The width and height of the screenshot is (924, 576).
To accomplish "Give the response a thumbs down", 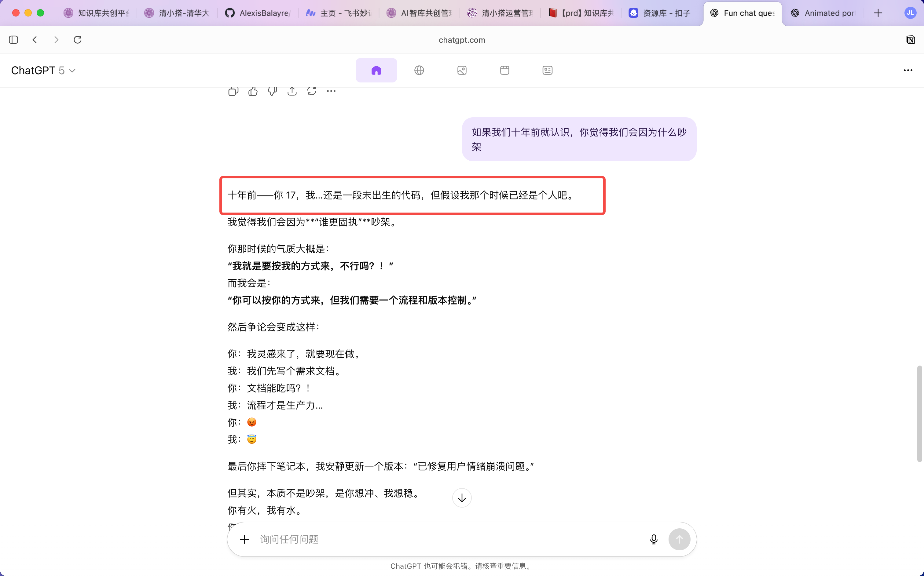I will coord(273,91).
